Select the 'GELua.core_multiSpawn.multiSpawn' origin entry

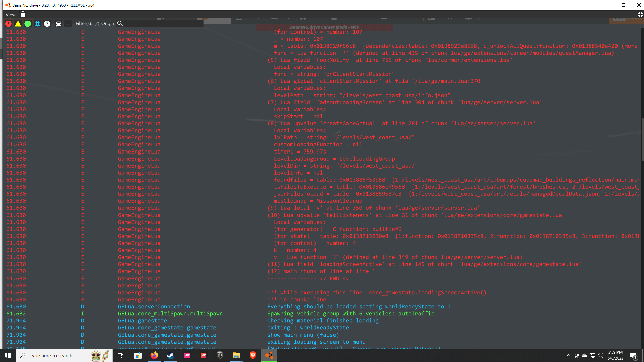[170, 314]
